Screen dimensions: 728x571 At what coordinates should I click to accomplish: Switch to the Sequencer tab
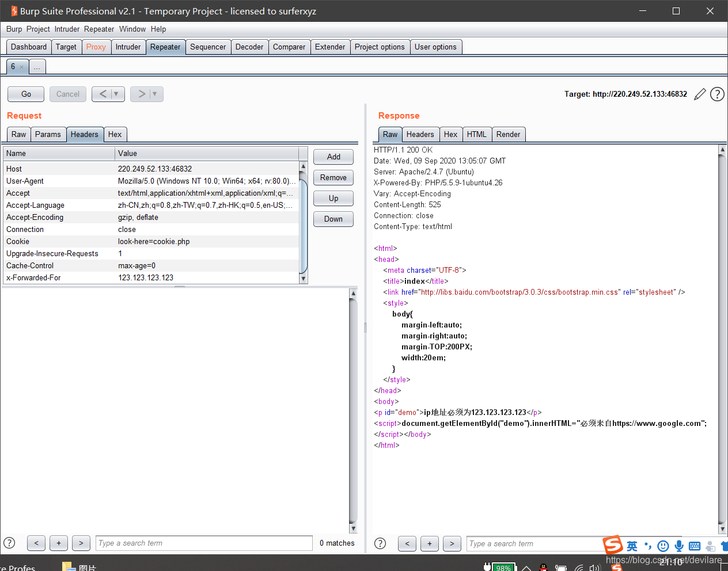point(208,47)
